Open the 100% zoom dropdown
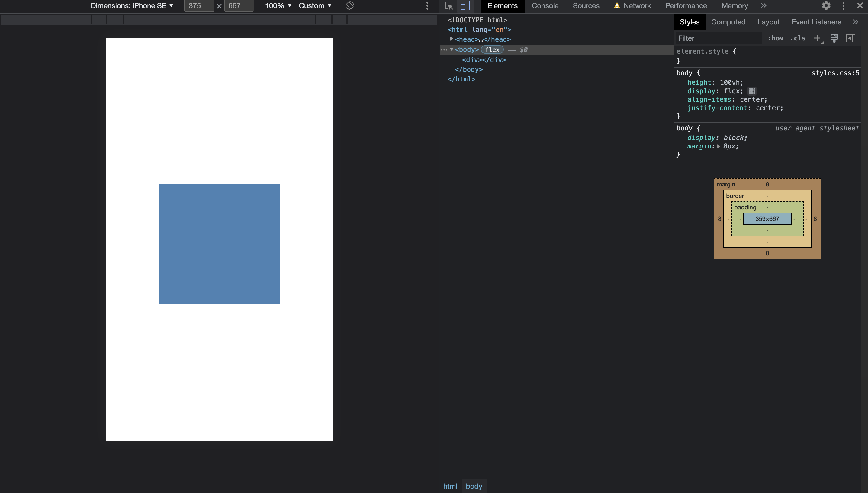Screen dimensions: 868x493 click(x=278, y=6)
